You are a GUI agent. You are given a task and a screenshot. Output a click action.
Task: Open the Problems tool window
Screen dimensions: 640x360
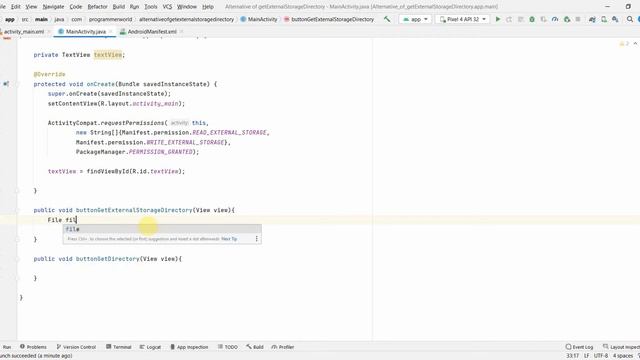33,347
